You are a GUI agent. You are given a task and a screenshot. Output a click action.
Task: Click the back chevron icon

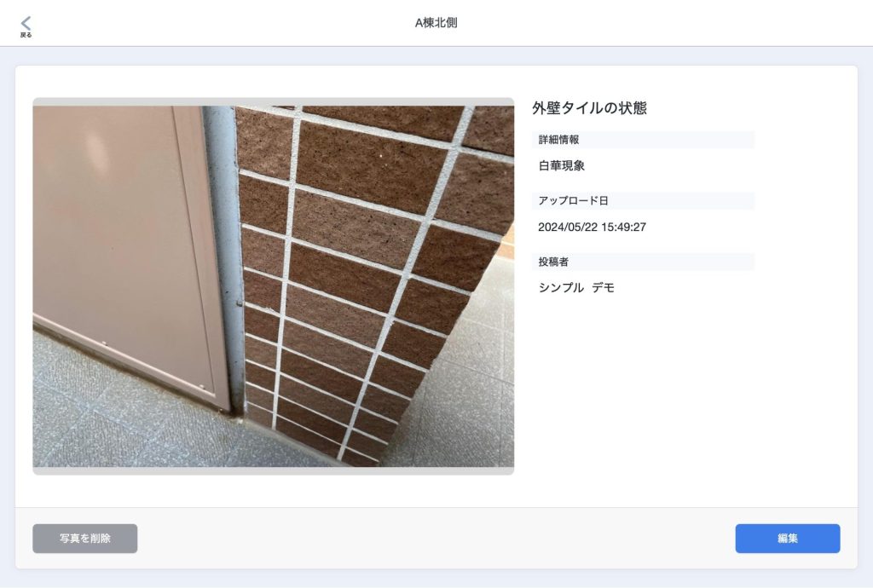(26, 22)
